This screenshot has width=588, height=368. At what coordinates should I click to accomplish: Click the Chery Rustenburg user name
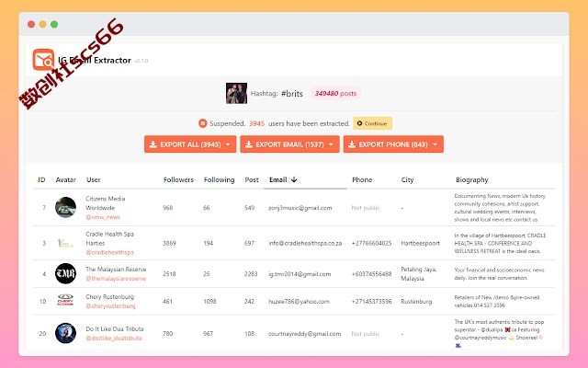tap(109, 296)
